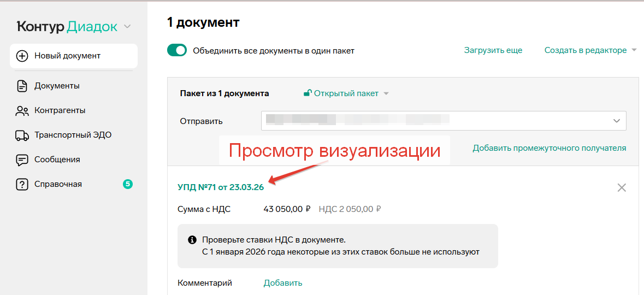Image resolution: width=644 pixels, height=295 pixels.
Task: Open the Справочная label
Action: coord(58,184)
